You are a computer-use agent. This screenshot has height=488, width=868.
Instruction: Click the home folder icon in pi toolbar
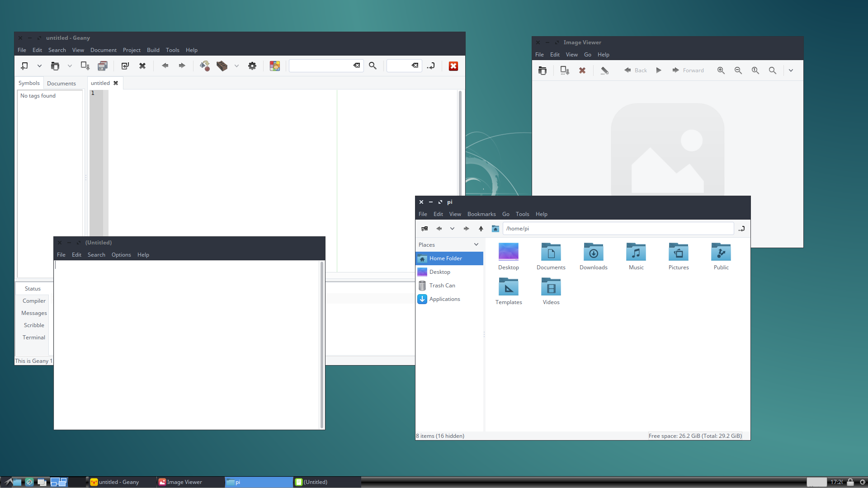click(495, 229)
